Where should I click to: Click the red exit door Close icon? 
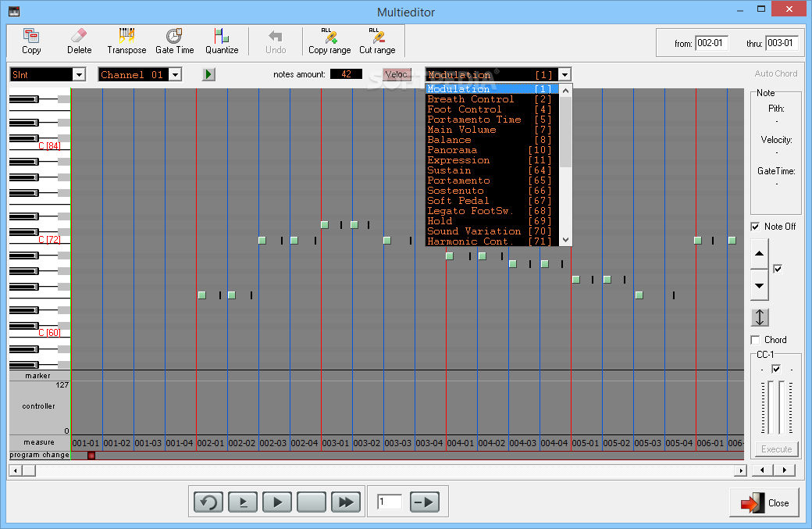(x=753, y=502)
